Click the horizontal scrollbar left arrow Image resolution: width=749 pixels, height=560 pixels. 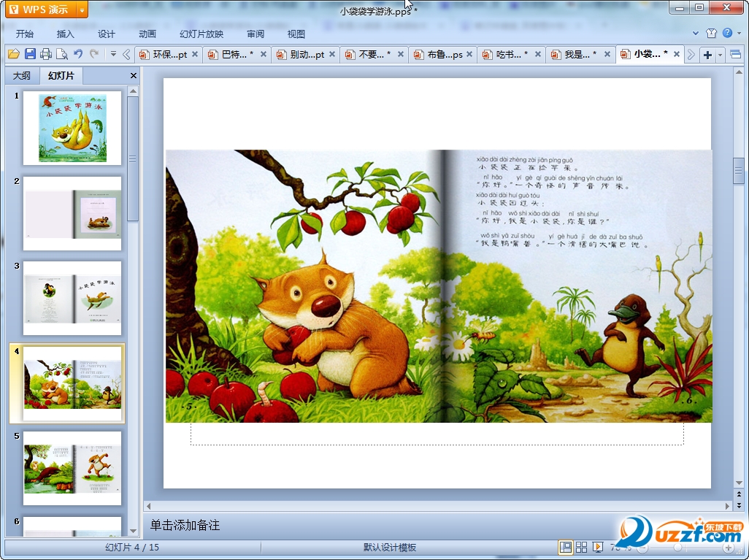[x=148, y=505]
